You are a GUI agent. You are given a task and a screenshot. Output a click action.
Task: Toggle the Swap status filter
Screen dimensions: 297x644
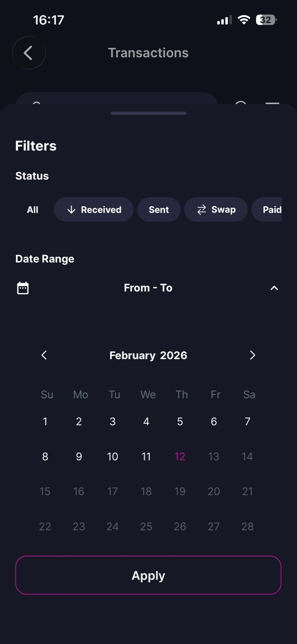(x=216, y=210)
